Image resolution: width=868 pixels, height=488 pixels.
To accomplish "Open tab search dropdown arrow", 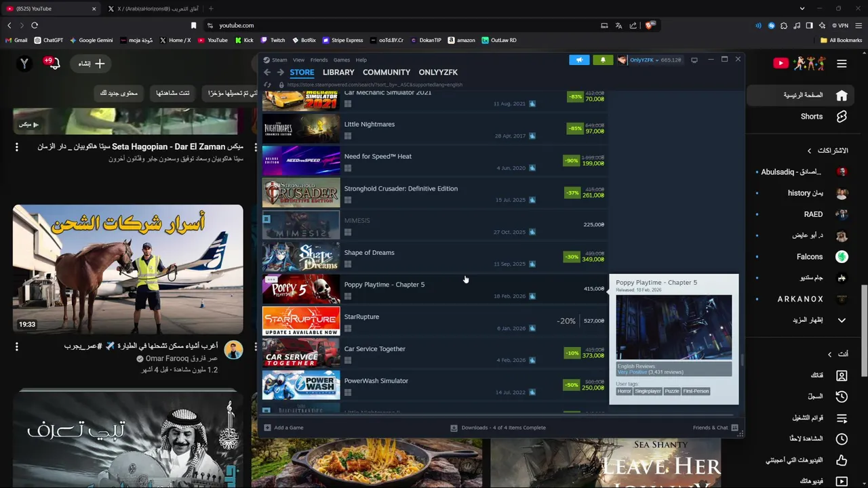I will [x=802, y=9].
